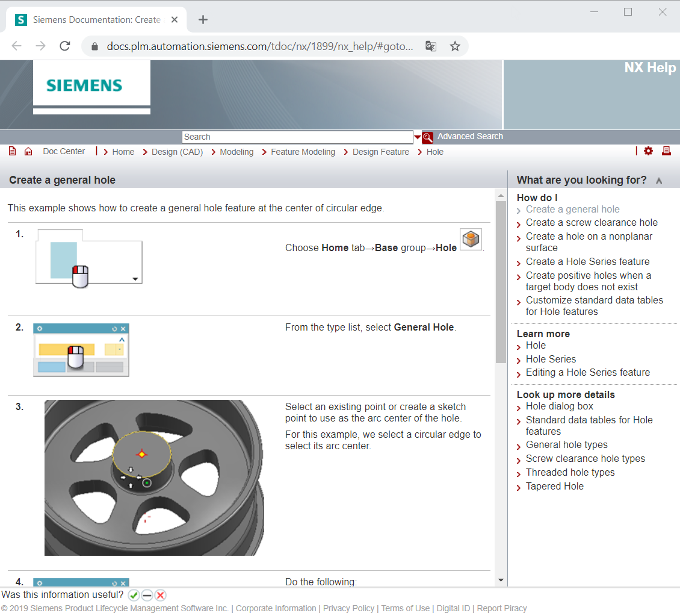
Task: Open 'Standard data tables for Hole features'
Action: point(589,426)
